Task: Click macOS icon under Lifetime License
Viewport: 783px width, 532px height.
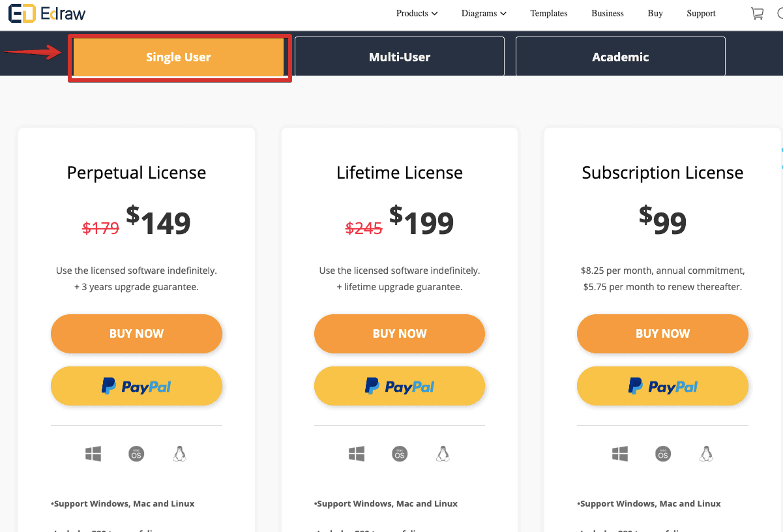Action: (x=400, y=454)
